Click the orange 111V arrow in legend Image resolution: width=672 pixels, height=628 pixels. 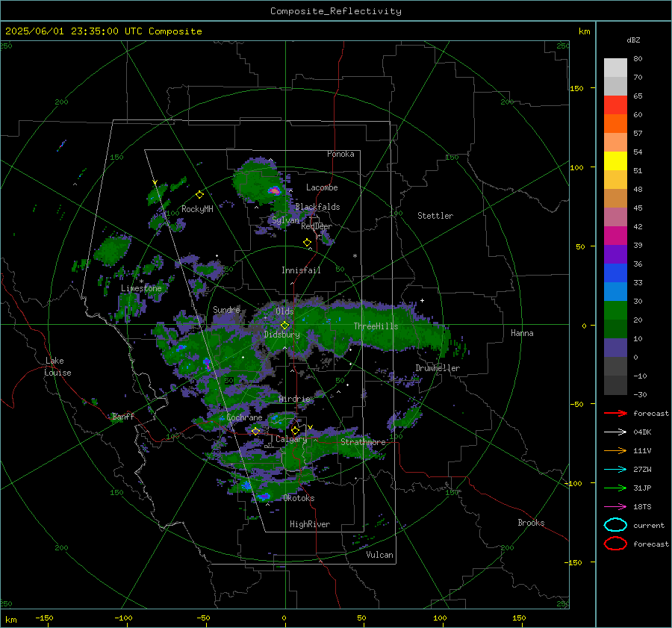point(615,450)
